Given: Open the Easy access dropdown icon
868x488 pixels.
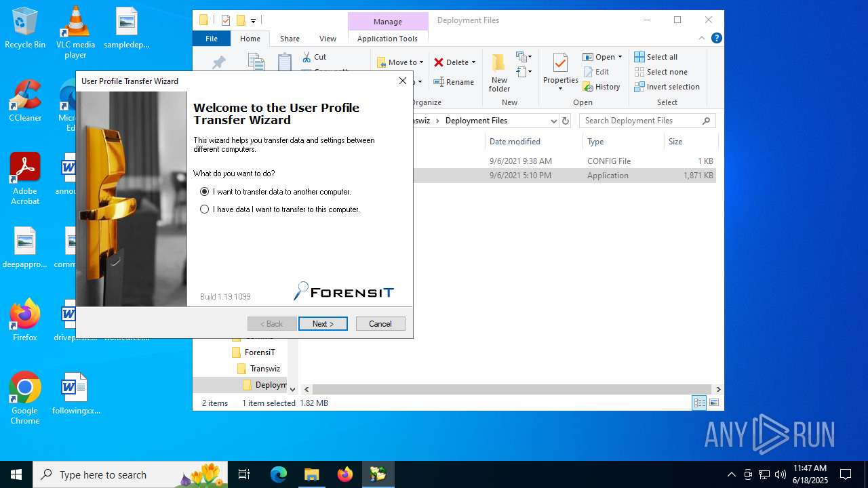Looking at the screenshot, I should [x=524, y=71].
